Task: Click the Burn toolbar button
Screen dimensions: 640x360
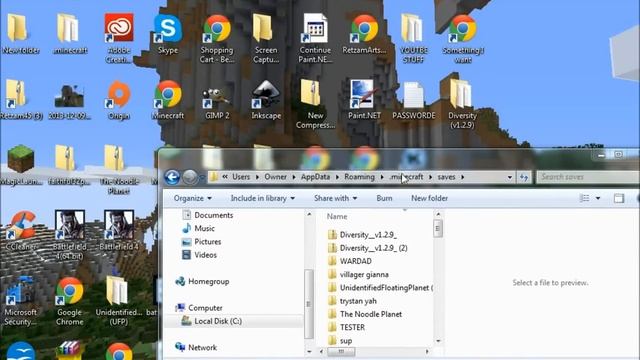Action: tap(384, 198)
